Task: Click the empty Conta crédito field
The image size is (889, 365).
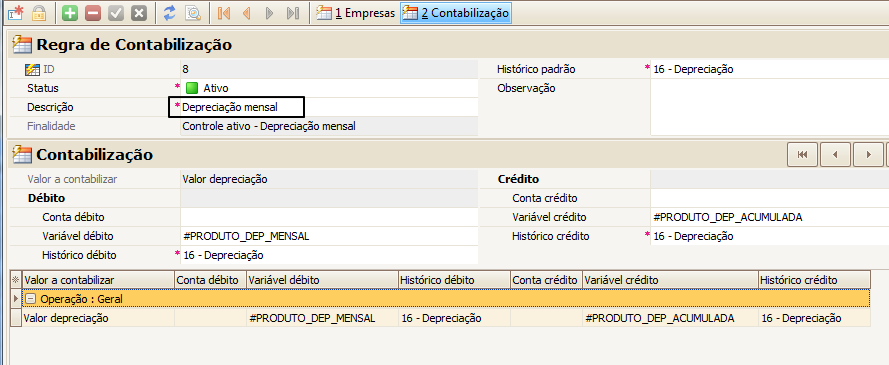Action: (x=770, y=198)
